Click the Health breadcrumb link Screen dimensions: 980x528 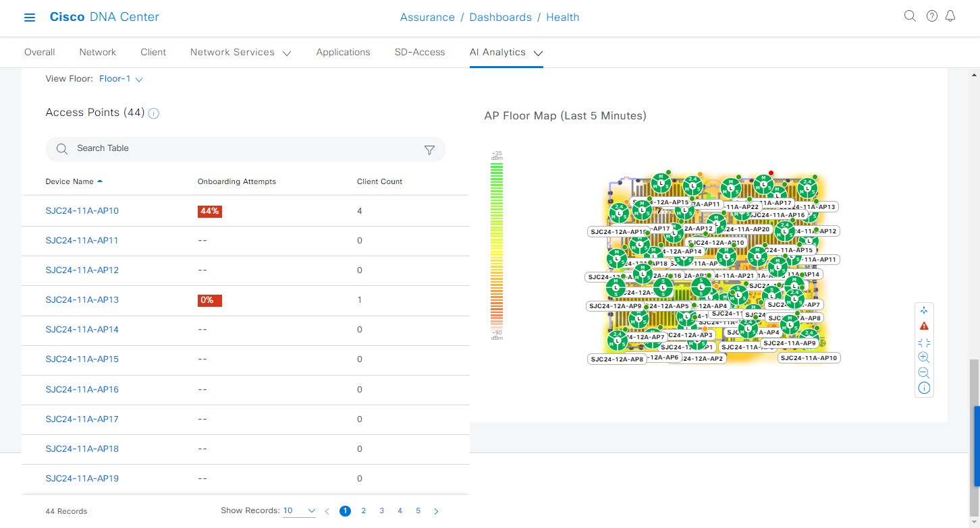pyautogui.click(x=563, y=18)
